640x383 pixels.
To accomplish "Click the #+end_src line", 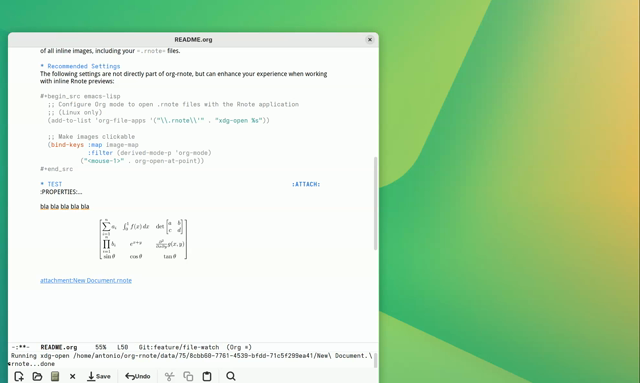I will [x=56, y=169].
